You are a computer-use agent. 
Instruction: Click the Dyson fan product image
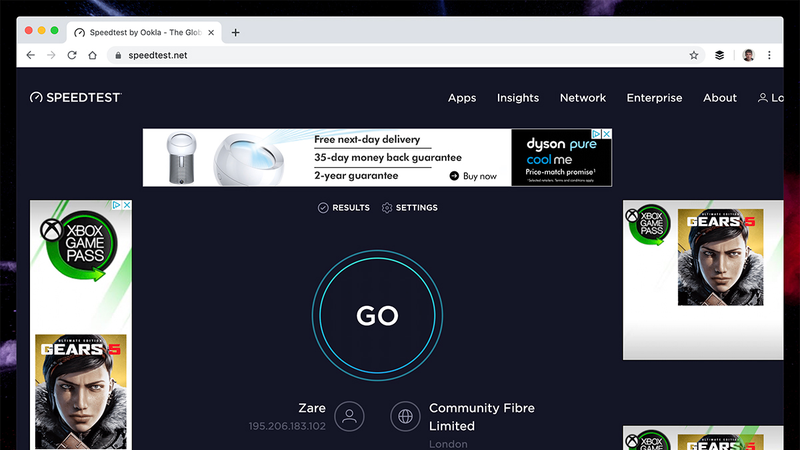181,158
